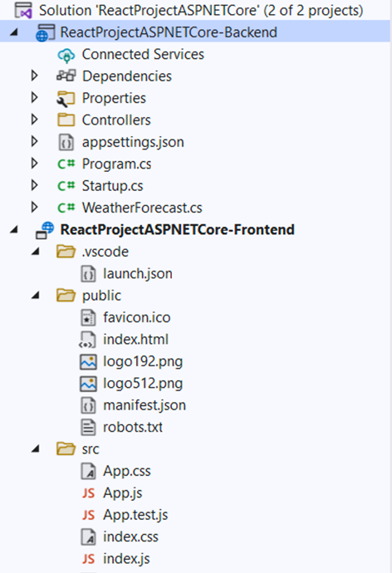Select the Solution 'ReactProjectASPNETCore' root node
392x573 pixels.
coord(201,11)
